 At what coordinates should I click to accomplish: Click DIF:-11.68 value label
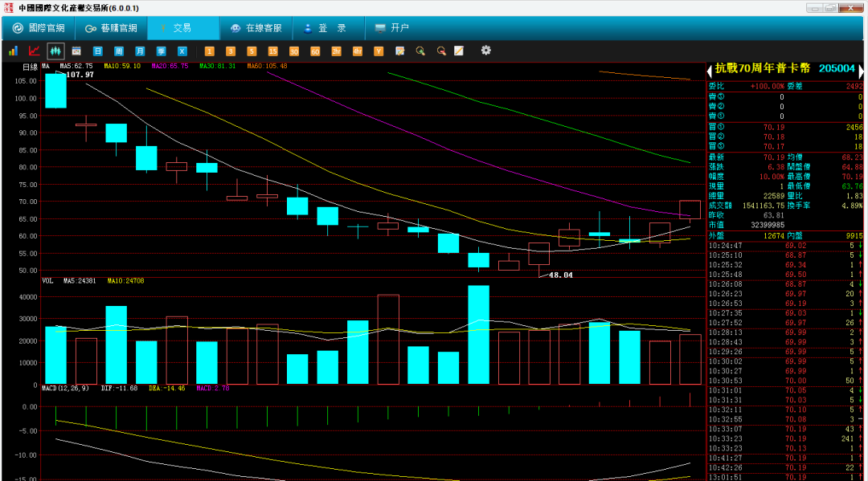pyautogui.click(x=120, y=388)
